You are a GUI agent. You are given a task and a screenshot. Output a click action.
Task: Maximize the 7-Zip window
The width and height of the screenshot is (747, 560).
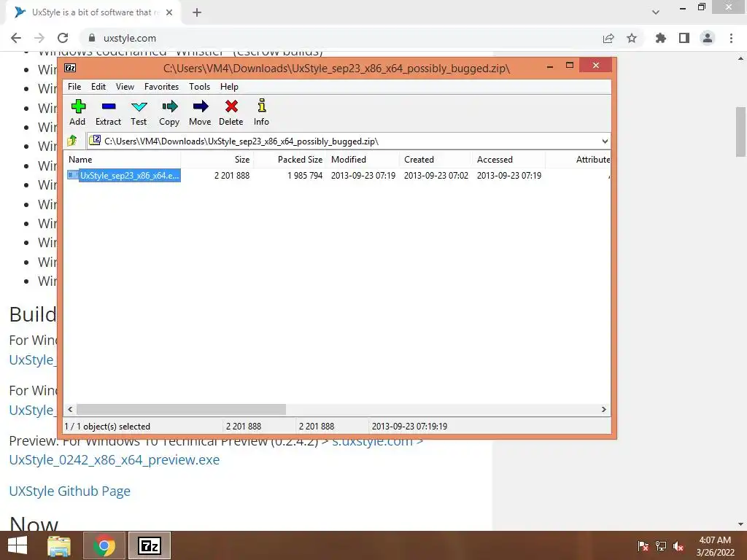(x=569, y=65)
